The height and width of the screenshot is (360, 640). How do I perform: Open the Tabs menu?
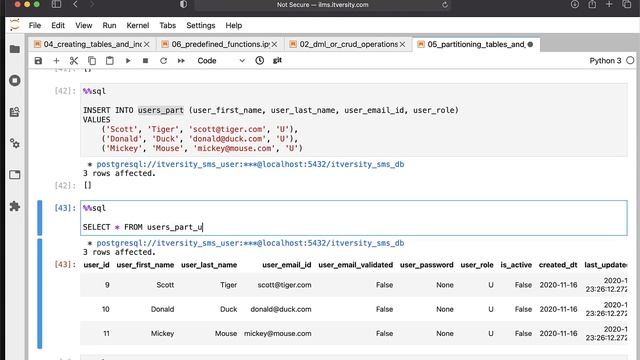click(167, 25)
